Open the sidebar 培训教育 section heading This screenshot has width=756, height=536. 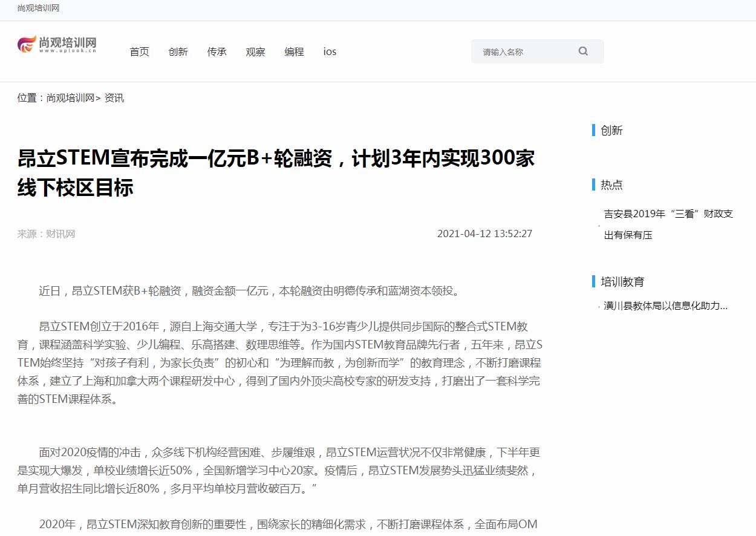pyautogui.click(x=622, y=281)
